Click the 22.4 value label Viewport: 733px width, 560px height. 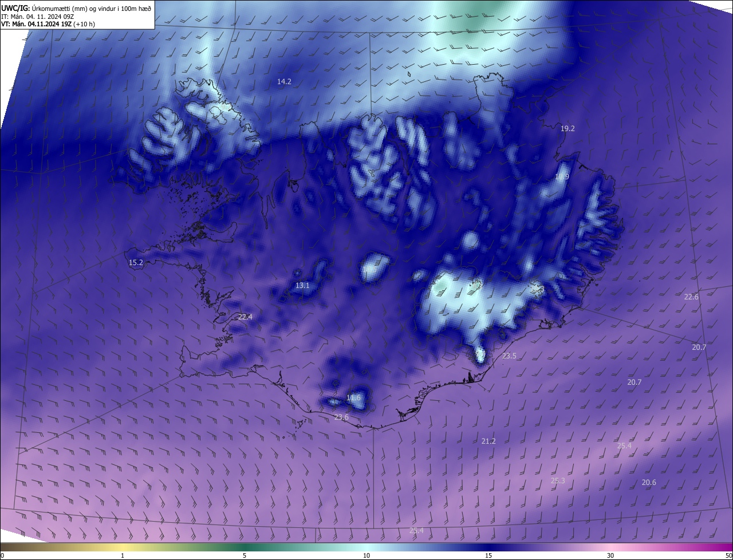[245, 317]
